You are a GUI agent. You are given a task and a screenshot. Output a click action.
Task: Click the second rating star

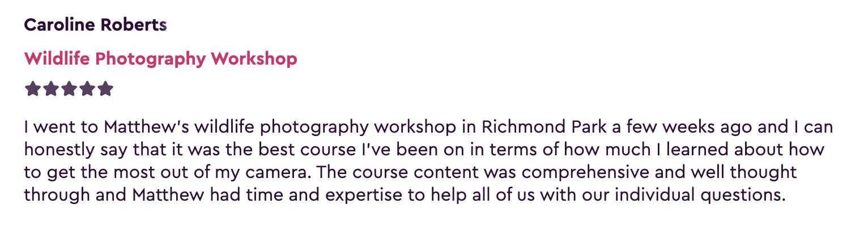[50, 89]
